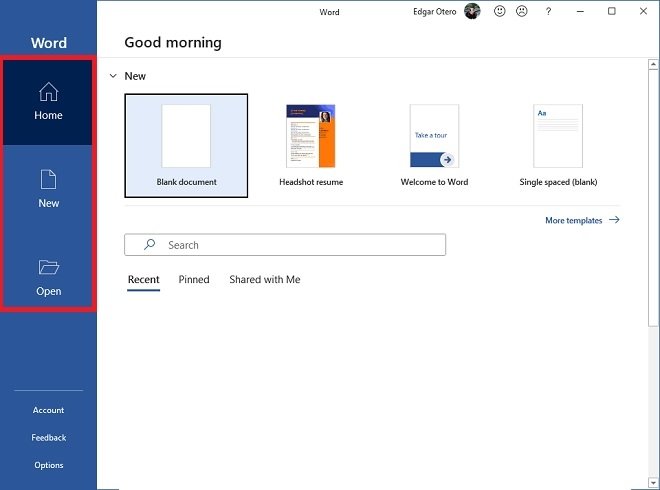The height and width of the screenshot is (490, 660).
Task: Maximize the Word window
Action: (x=612, y=11)
